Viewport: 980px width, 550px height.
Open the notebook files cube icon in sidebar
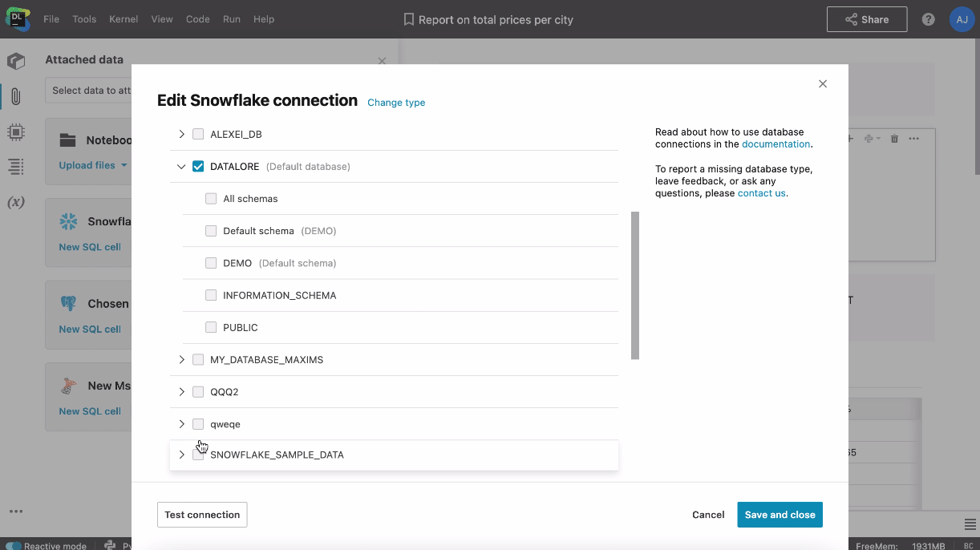click(15, 61)
